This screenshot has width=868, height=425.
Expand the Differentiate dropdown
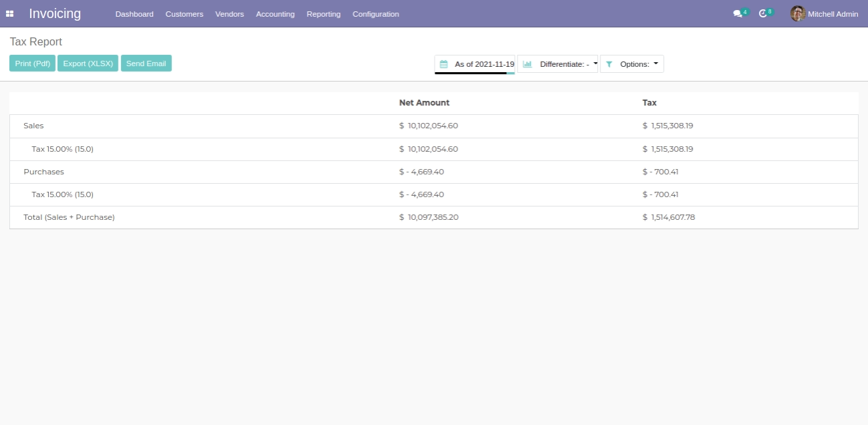[x=565, y=64]
